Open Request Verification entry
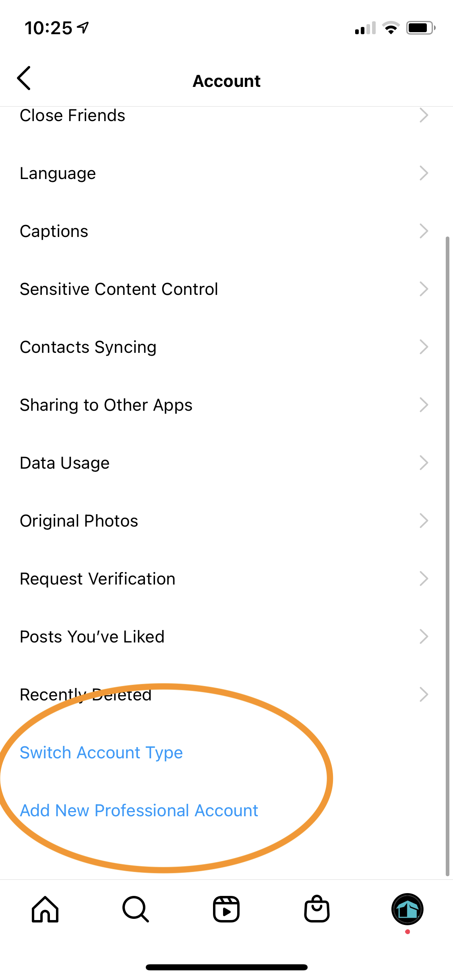453x980 pixels. coord(226,579)
